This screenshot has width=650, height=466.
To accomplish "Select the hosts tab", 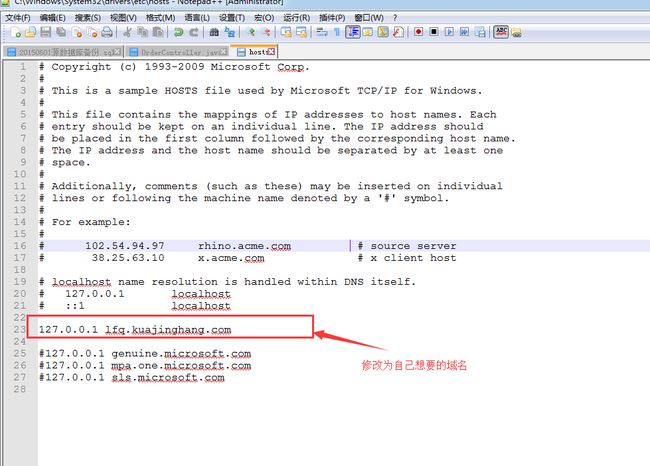I will (x=254, y=52).
